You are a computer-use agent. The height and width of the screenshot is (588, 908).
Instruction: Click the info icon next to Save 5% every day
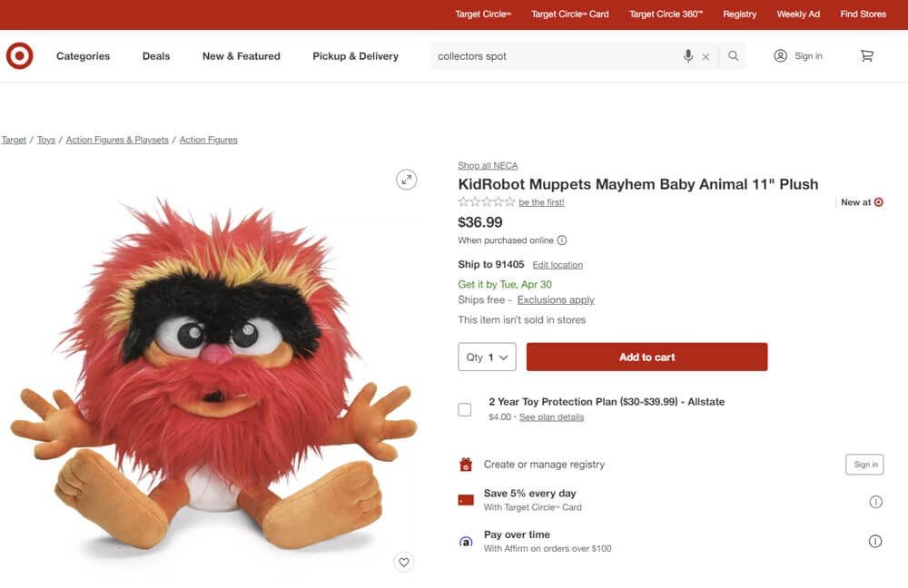(875, 501)
